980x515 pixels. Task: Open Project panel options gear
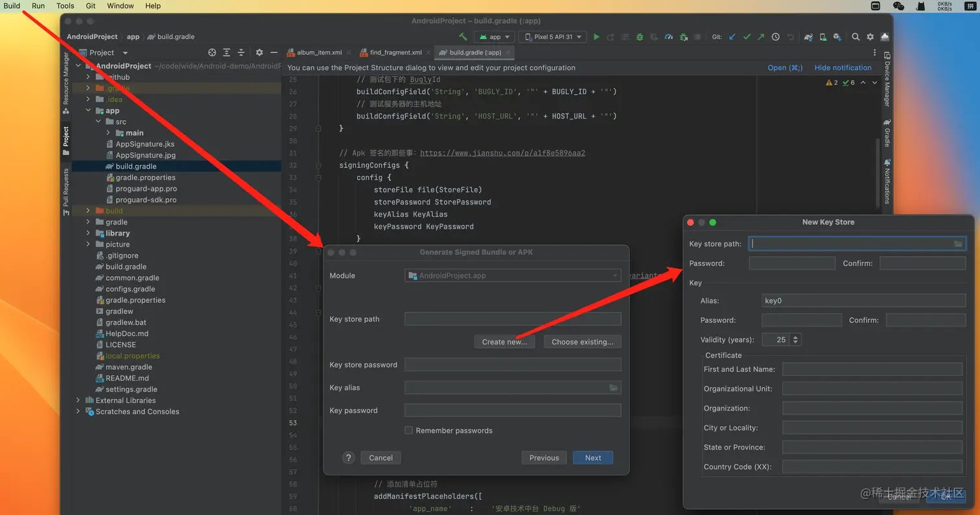[259, 53]
